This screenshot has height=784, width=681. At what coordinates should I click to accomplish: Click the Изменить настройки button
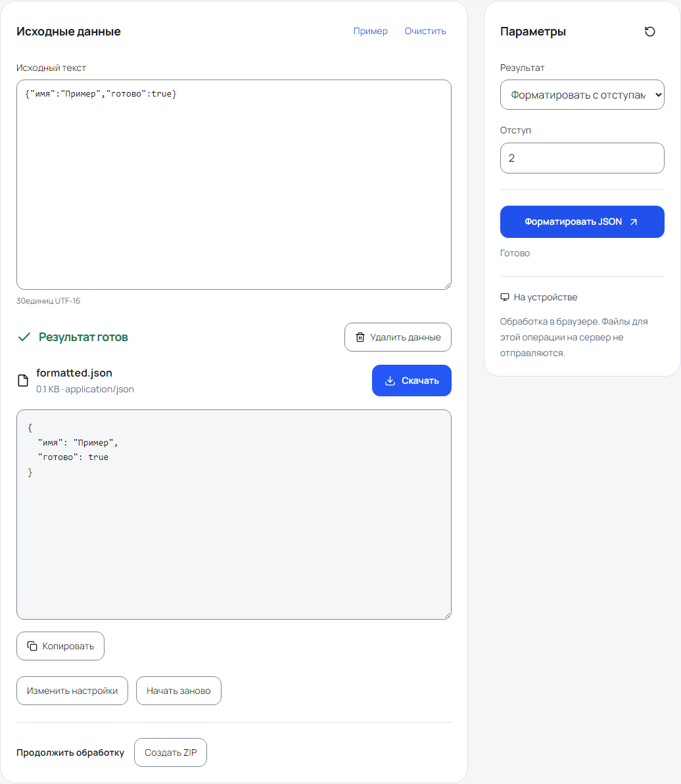tap(72, 691)
